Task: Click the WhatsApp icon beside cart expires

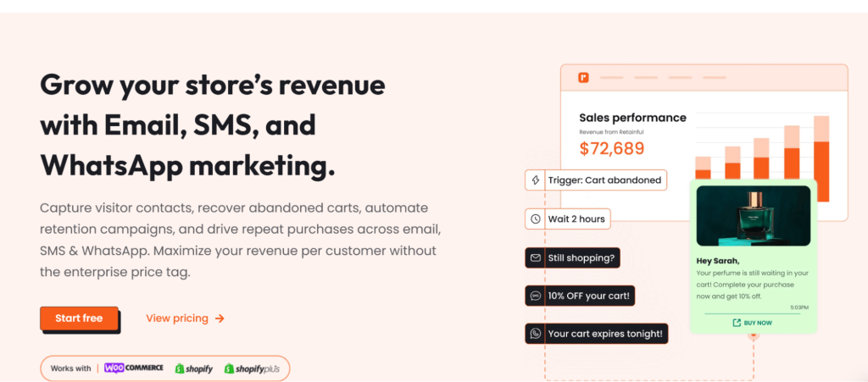Action: (x=536, y=334)
